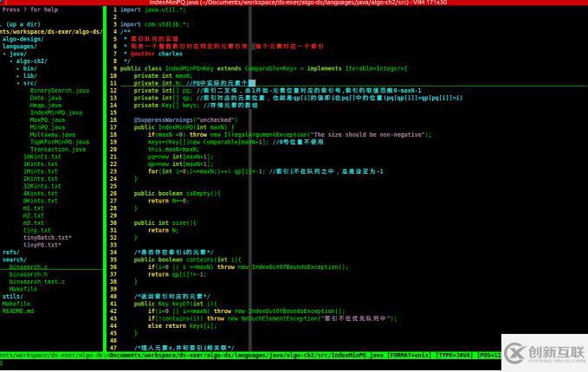
Task: Click the [FORMAT=unix] status bar entry
Action: coord(410,356)
